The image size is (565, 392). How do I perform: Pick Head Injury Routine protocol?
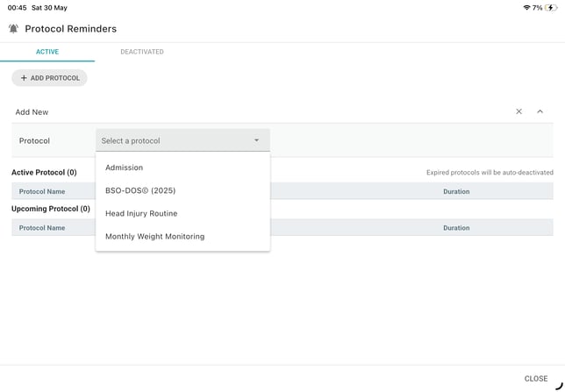click(x=182, y=214)
